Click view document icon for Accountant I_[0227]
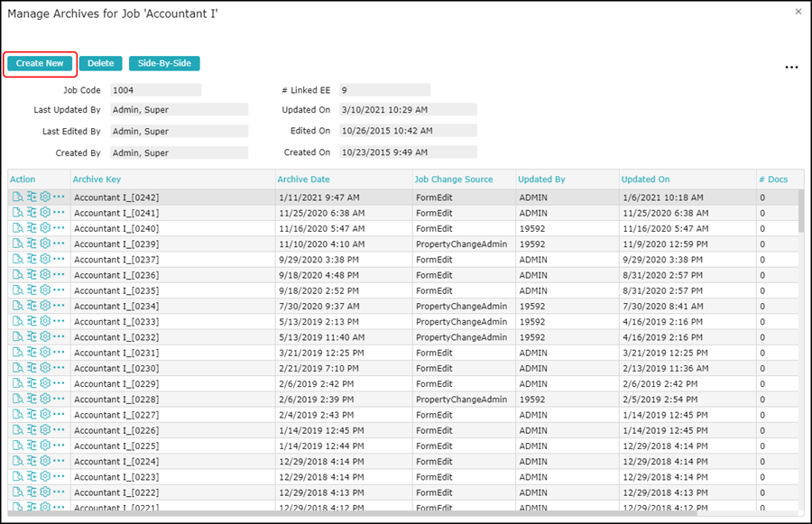The width and height of the screenshot is (812, 524). pyautogui.click(x=17, y=415)
